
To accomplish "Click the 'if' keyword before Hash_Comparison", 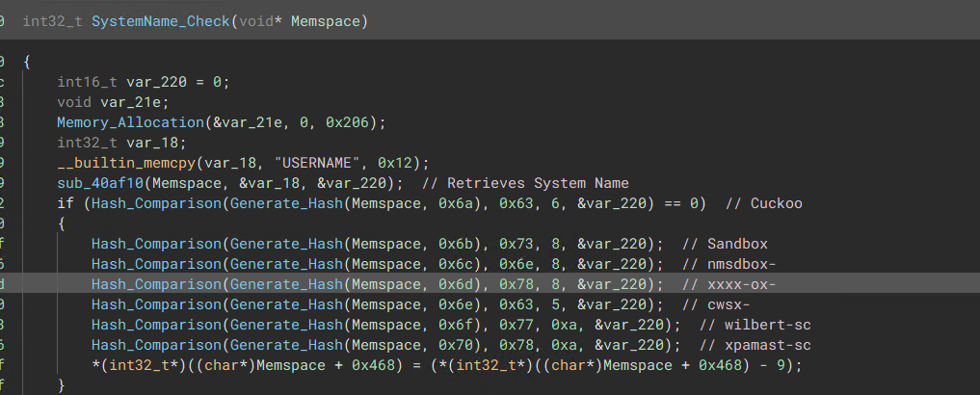I will (x=65, y=203).
